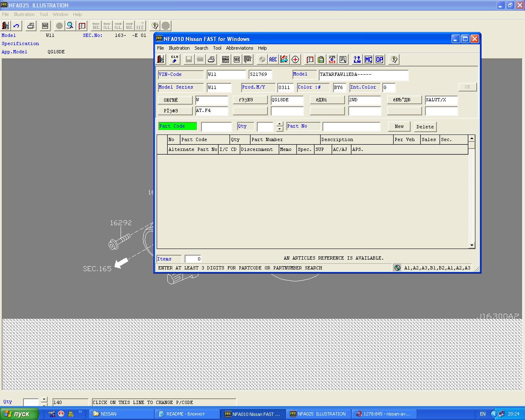The image size is (525, 420).
Task: Open the Abbreviations menu
Action: pos(240,48)
